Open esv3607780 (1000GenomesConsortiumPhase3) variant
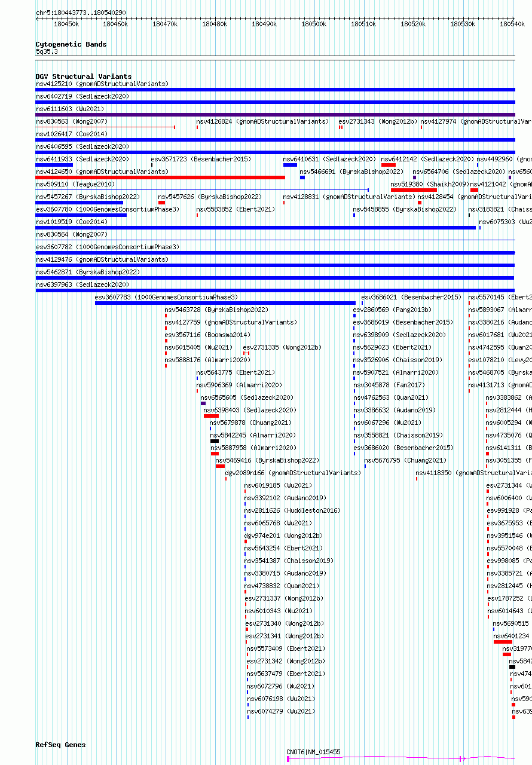Image resolution: width=532 pixels, height=765 pixels. coord(108,209)
